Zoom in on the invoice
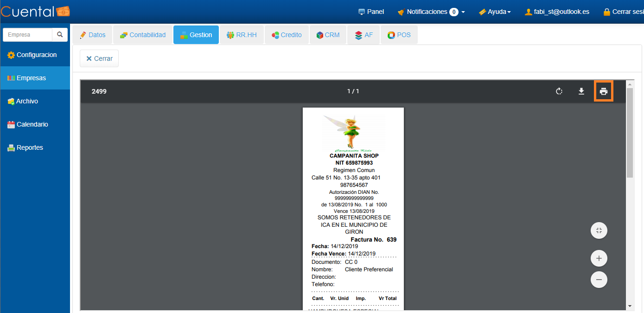Screen dimensions: 644x313 599,258
